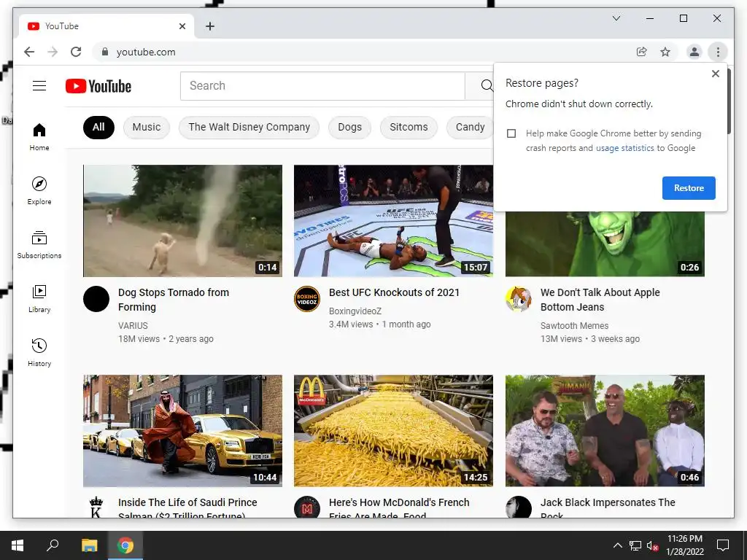Image resolution: width=747 pixels, height=560 pixels.
Task: Enable sending crash reports checkbox
Action: pos(511,133)
